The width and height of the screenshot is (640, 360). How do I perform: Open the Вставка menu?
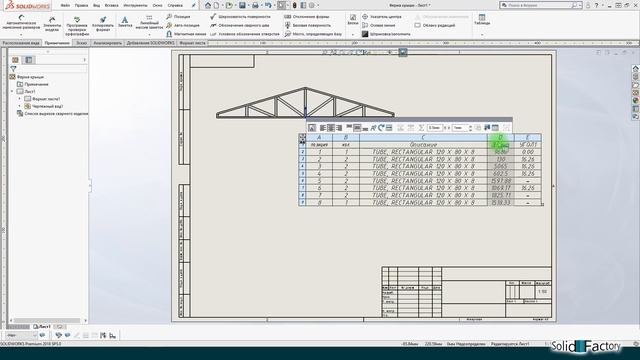(111, 6)
